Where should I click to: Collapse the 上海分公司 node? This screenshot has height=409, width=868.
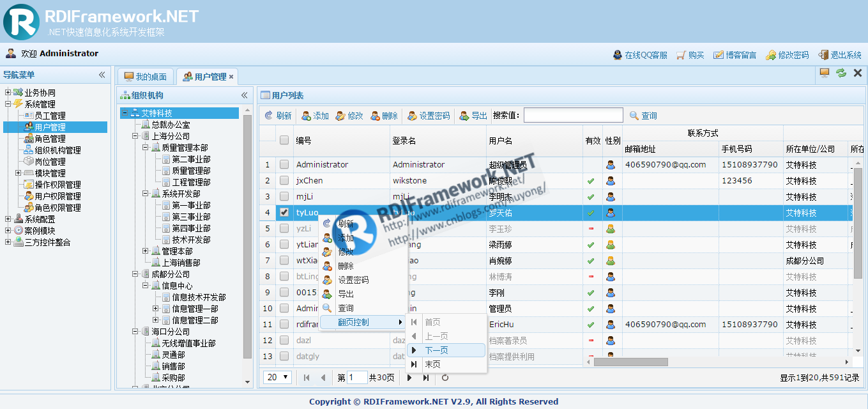(135, 135)
